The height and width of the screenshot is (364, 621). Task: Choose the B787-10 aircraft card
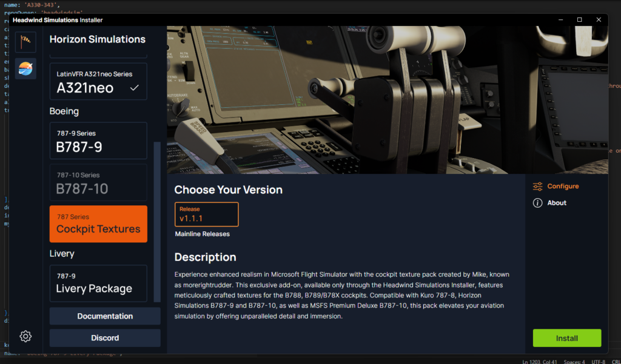pos(98,182)
